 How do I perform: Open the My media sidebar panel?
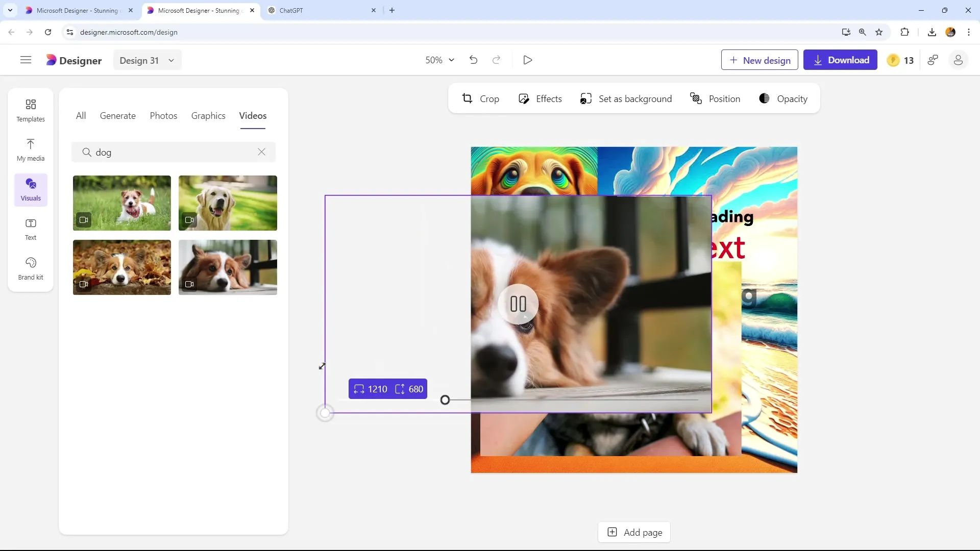pyautogui.click(x=31, y=150)
